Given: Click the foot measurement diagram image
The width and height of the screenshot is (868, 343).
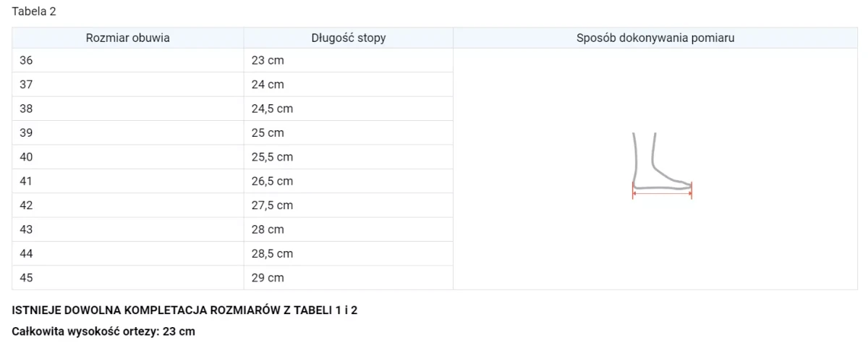Looking at the screenshot, I should [662, 166].
